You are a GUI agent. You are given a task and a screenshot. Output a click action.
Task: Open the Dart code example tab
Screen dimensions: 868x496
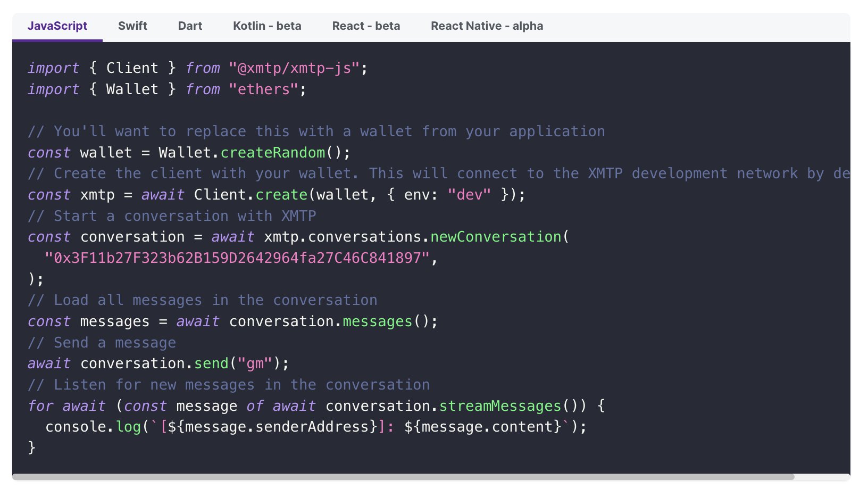[190, 26]
